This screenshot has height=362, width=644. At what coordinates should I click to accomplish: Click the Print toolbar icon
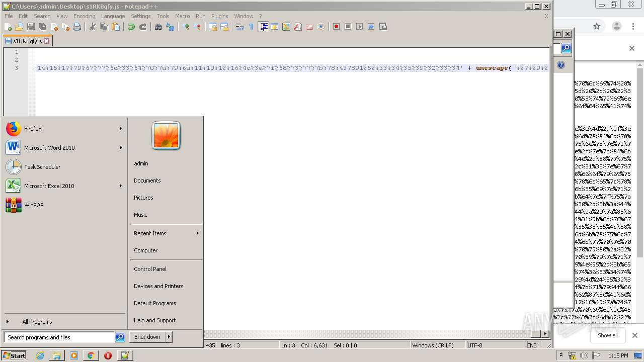pyautogui.click(x=77, y=27)
